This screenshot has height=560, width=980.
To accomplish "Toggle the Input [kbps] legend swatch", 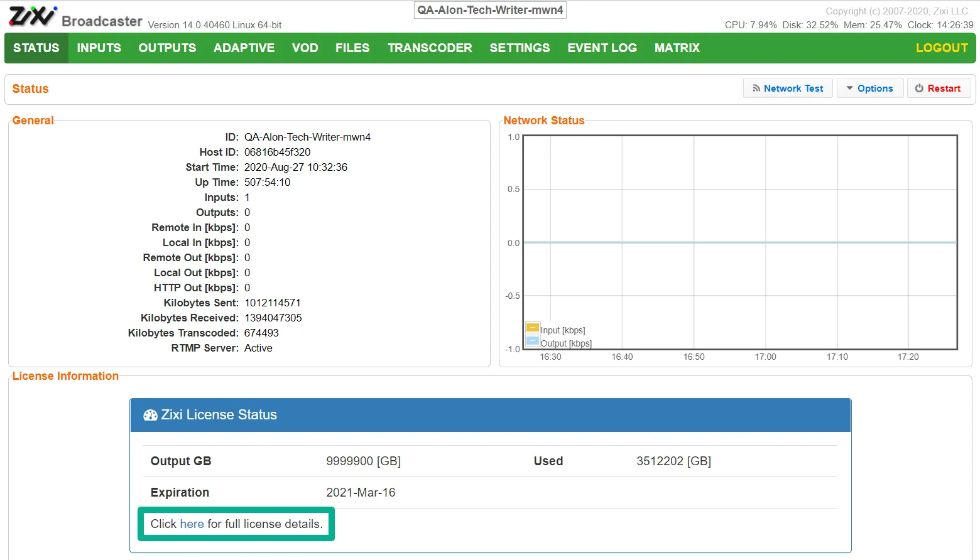I will pos(533,328).
